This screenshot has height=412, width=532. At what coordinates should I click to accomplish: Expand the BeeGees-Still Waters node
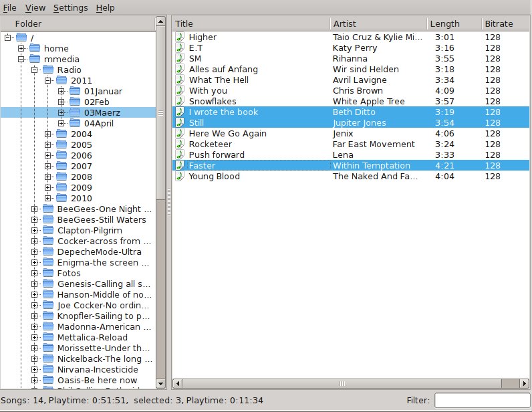34,219
